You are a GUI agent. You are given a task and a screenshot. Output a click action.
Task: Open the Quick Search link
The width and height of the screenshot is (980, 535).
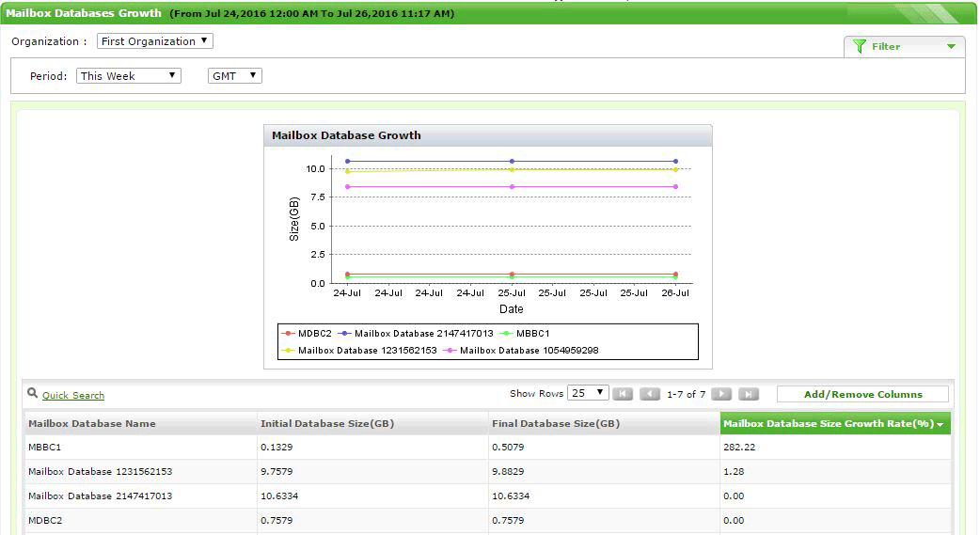click(x=73, y=396)
